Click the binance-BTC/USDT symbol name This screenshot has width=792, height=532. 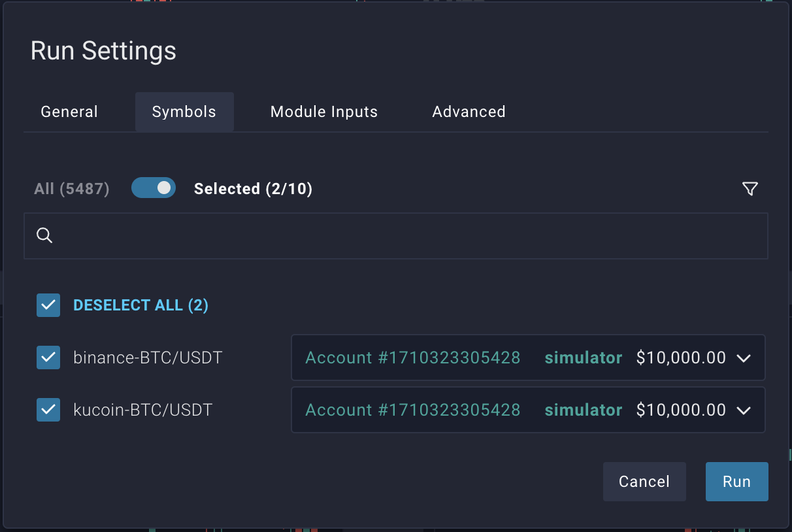[x=148, y=357]
